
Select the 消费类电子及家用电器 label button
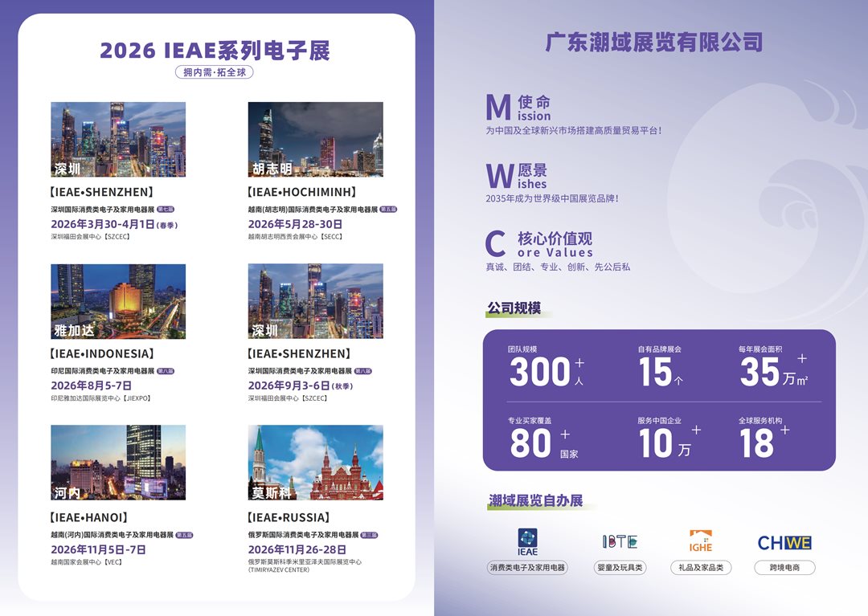click(527, 567)
